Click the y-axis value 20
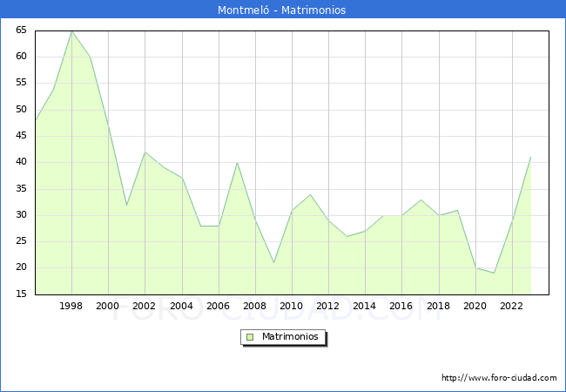This screenshot has width=566, height=392. tap(21, 267)
